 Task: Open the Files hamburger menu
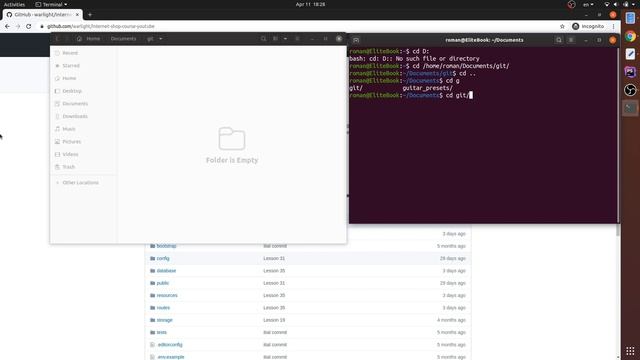coord(297,38)
